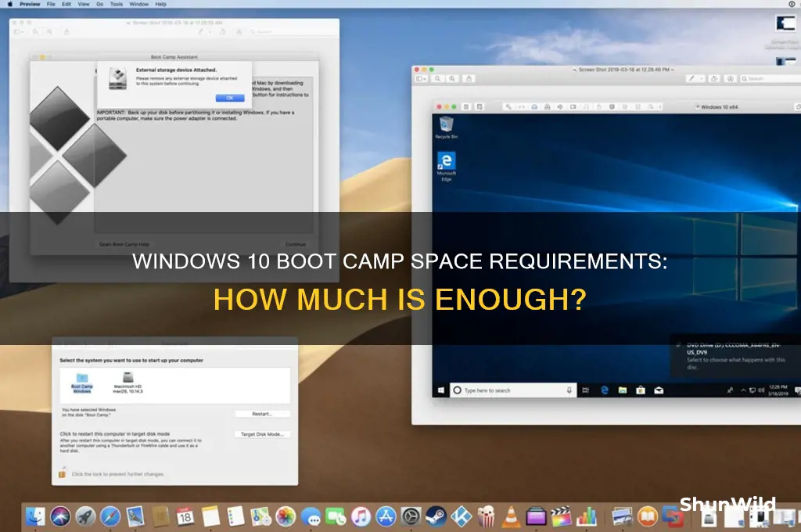This screenshot has width=801, height=532.
Task: Open Reminders app in the Dock
Action: [x=235, y=516]
